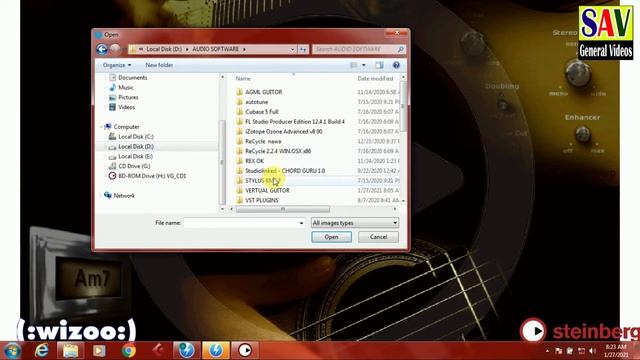Select the VST PLUGINS folder
This screenshot has width=640, height=360.
[262, 200]
